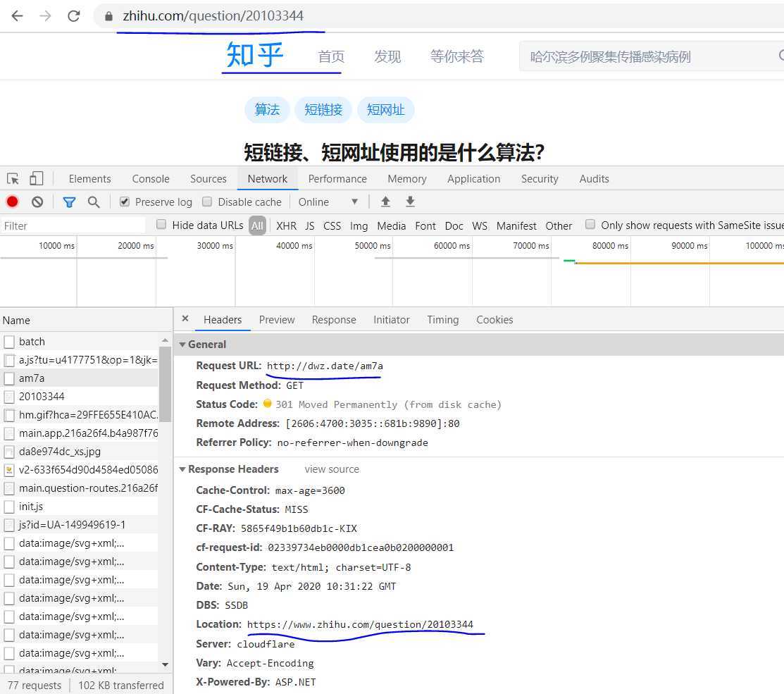Filter requests by Img

(359, 225)
